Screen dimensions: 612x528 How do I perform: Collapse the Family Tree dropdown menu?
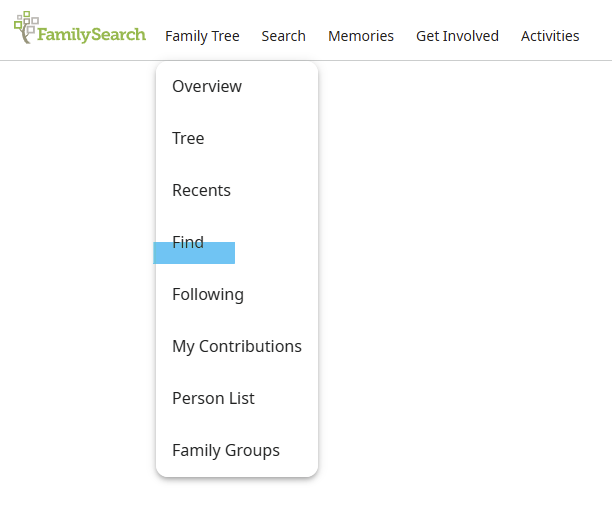click(x=202, y=36)
